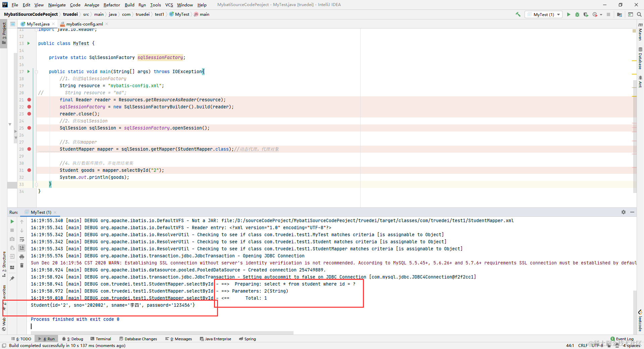Viewport: 644px width, 349px height.
Task: Open Search Everywhere magnifier icon
Action: point(639,14)
